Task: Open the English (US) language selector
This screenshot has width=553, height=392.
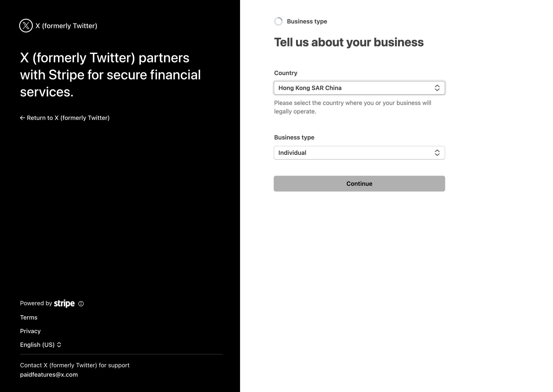Action: click(41, 345)
